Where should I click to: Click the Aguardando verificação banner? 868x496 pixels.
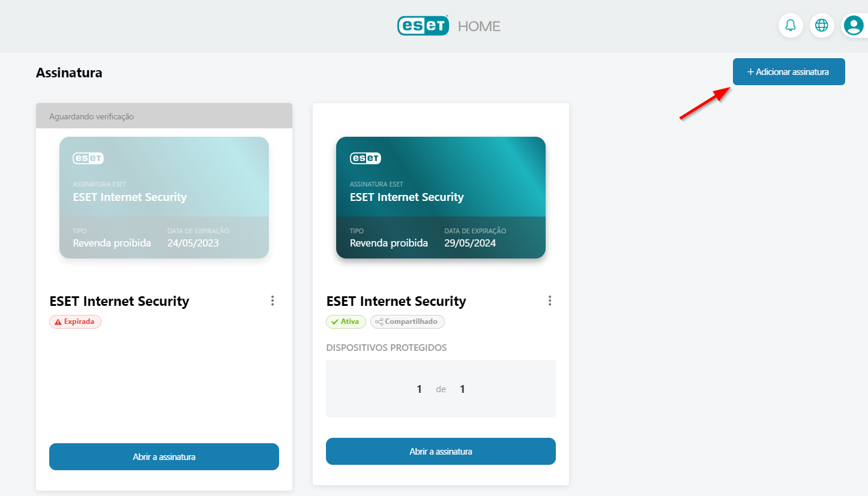164,116
